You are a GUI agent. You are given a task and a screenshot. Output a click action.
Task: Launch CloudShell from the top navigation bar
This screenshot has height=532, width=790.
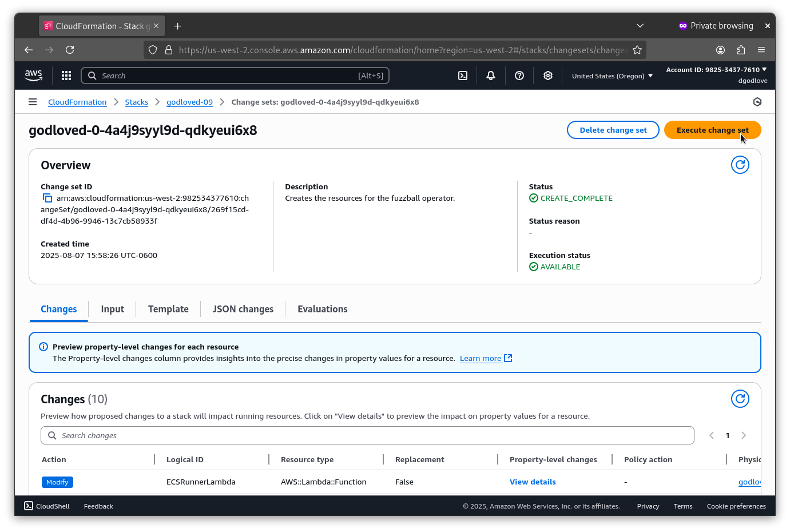463,76
